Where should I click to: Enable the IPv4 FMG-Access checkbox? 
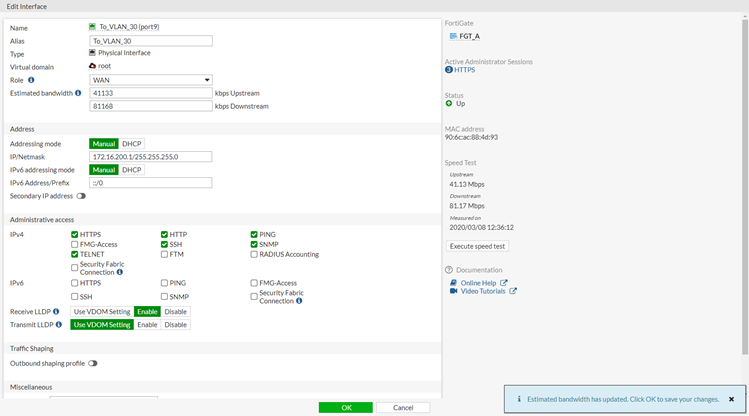[75, 244]
